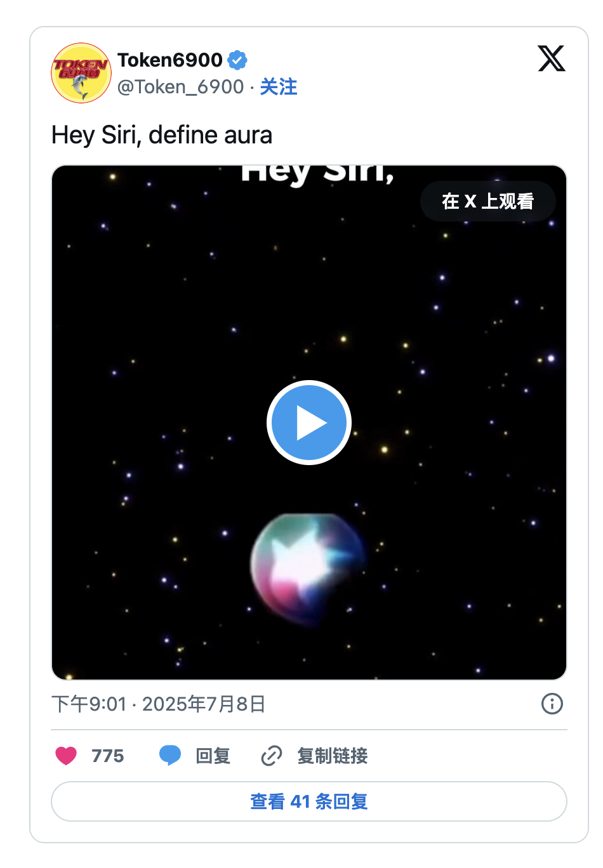Click the Token6900 display name
This screenshot has height=868, width=603.
(169, 60)
